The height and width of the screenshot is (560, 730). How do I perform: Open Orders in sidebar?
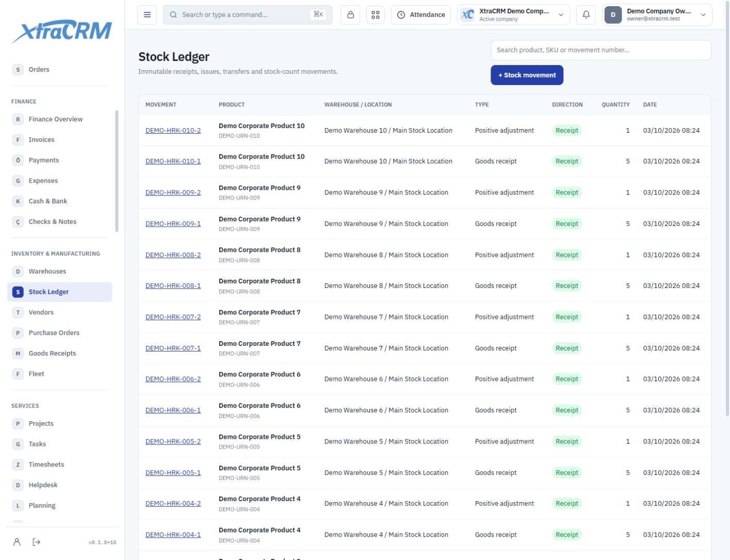point(60,70)
